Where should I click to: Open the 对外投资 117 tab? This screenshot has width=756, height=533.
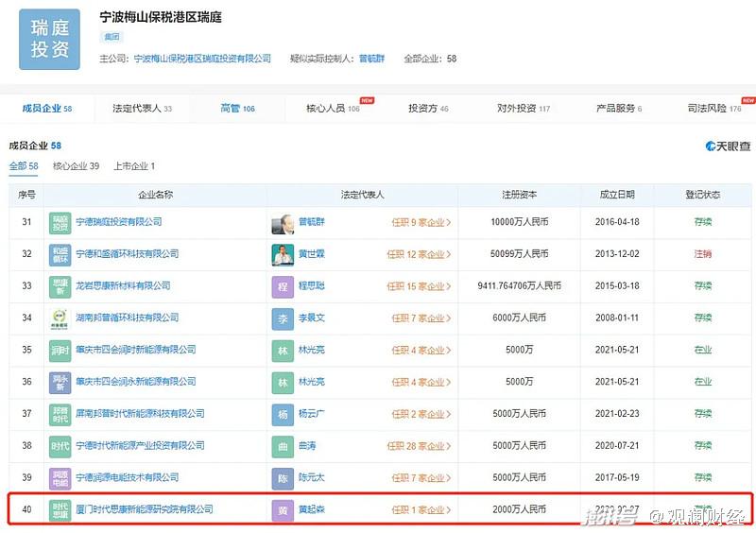pyautogui.click(x=524, y=109)
